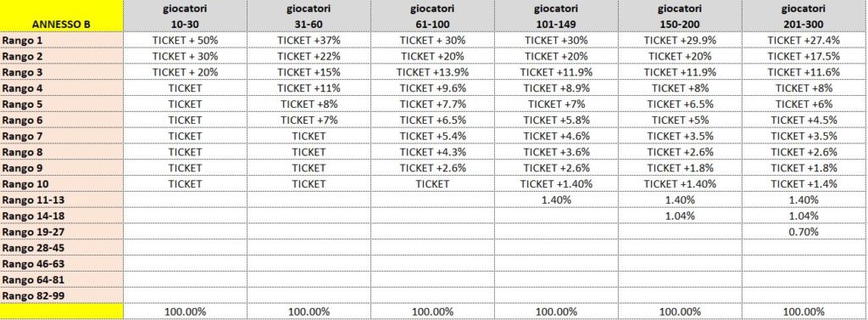
Task: Select the giocatori 101-149 column header
Action: point(556,16)
